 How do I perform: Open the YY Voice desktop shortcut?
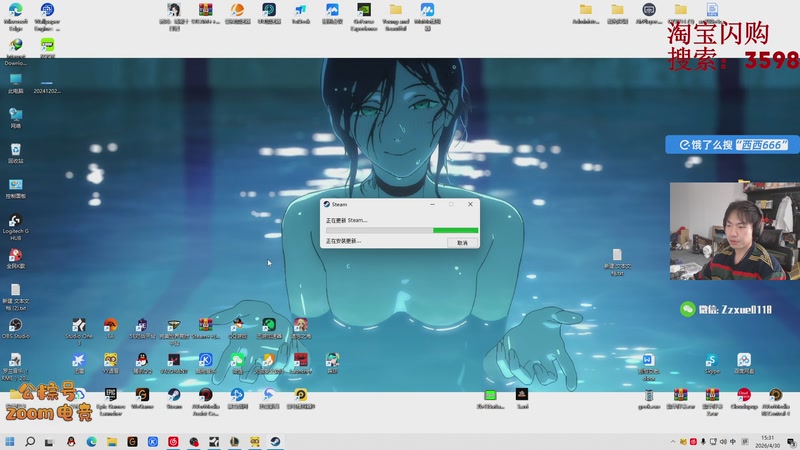[x=110, y=363]
